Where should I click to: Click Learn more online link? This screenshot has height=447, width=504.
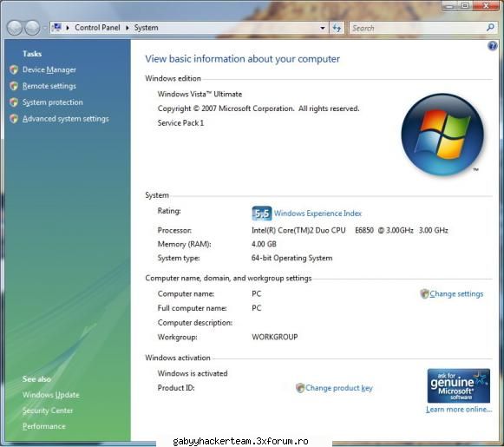click(x=459, y=410)
